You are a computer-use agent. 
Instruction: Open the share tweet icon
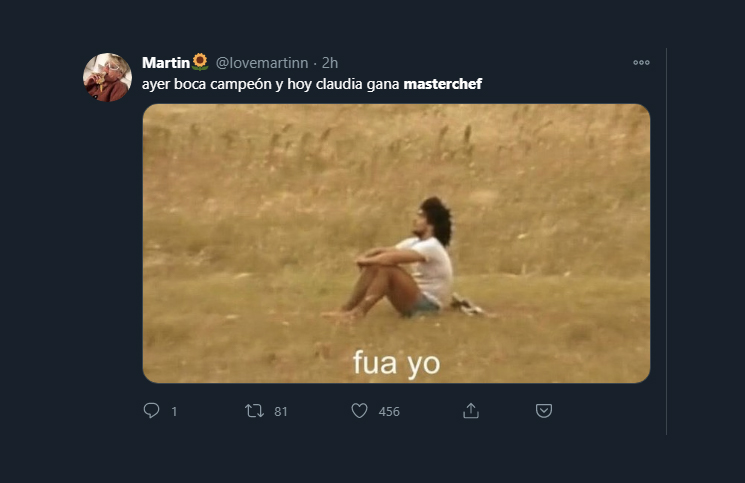pyautogui.click(x=471, y=411)
